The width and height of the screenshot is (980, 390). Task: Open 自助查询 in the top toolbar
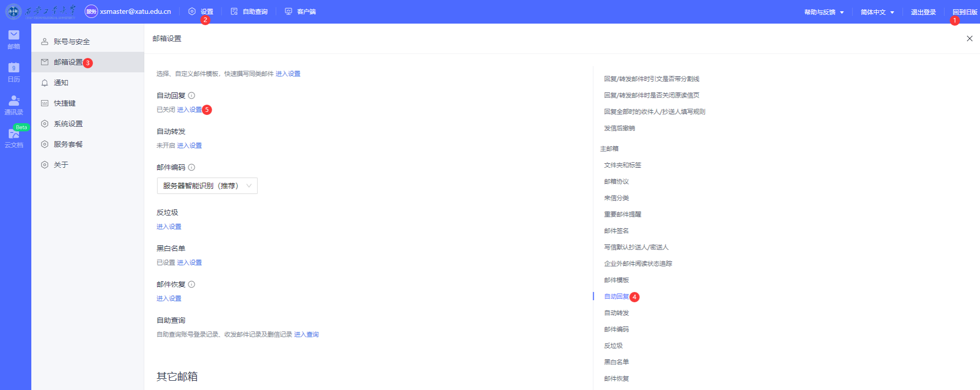pyautogui.click(x=250, y=11)
